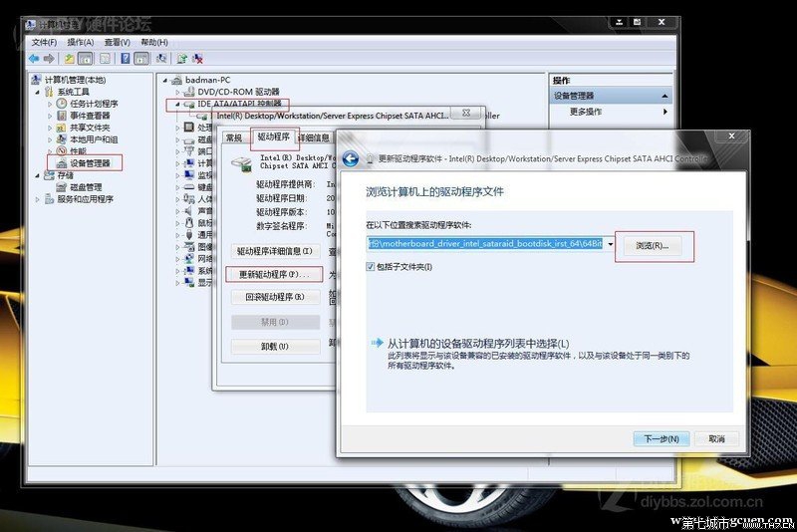Click the 计算机管理(本地) root node icon
The width and height of the screenshot is (797, 532).
(x=37, y=80)
